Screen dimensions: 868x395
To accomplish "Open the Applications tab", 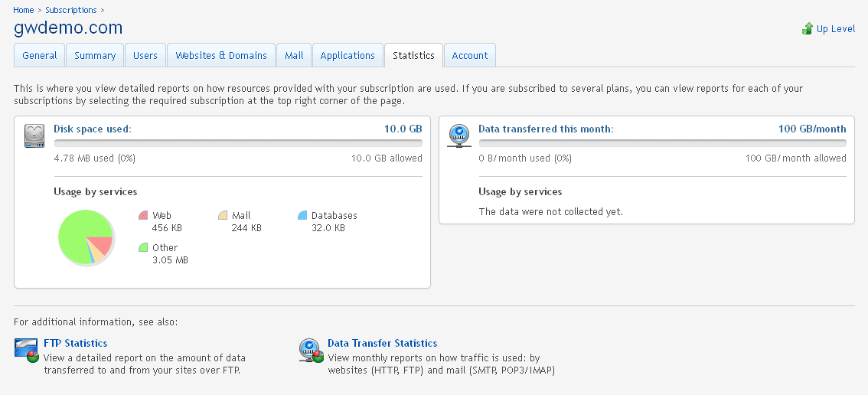I will pos(348,56).
